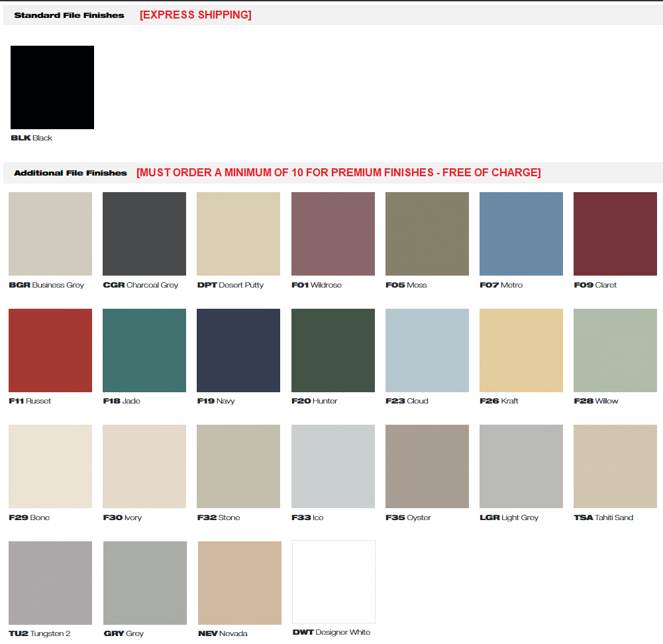Choose the F05 Moss color

pos(427,234)
